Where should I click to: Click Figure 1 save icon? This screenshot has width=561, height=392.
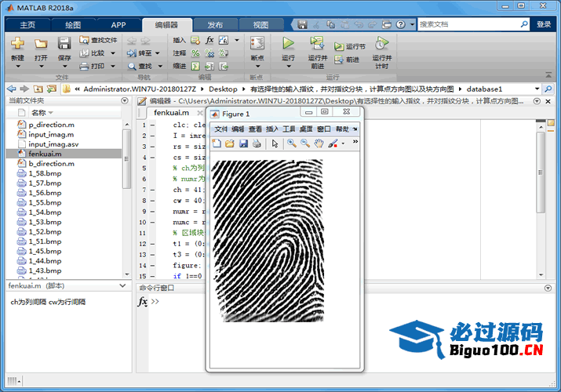tap(243, 143)
